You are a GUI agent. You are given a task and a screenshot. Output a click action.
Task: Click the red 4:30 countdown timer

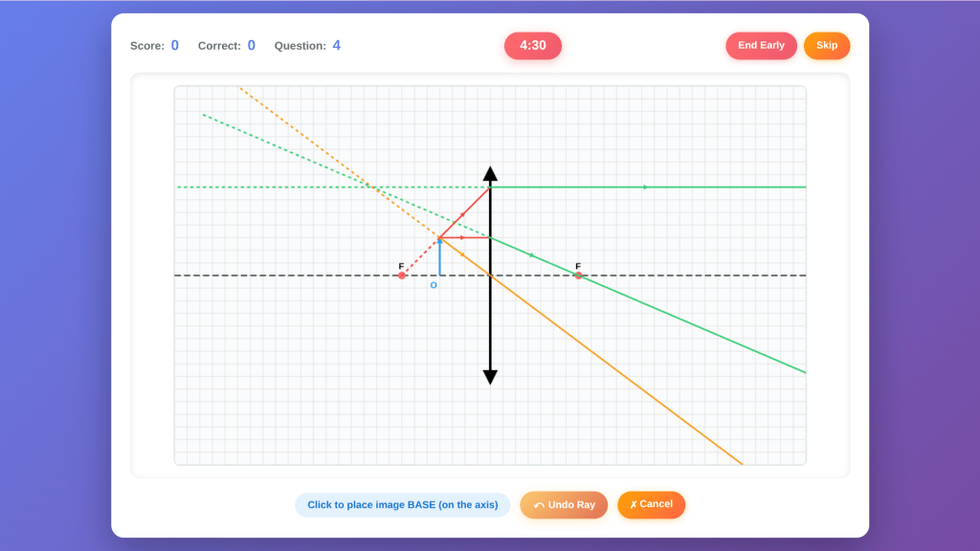pyautogui.click(x=533, y=46)
